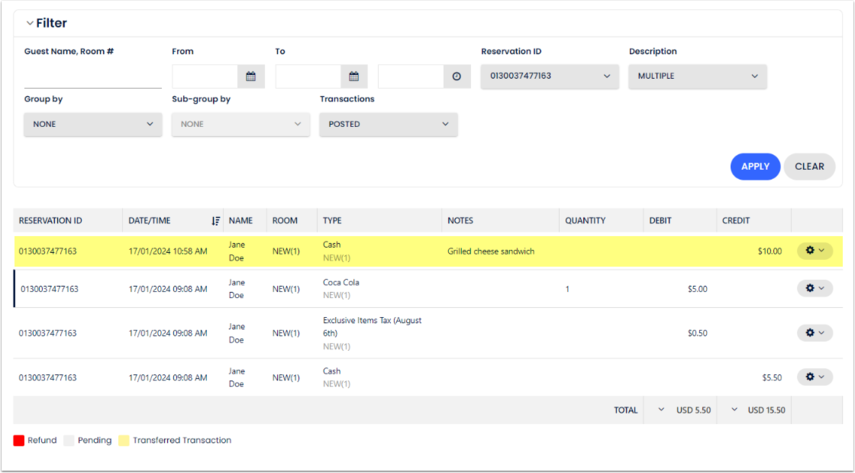This screenshot has width=855, height=473.
Task: Expand the Reservation ID dropdown
Action: pyautogui.click(x=549, y=76)
